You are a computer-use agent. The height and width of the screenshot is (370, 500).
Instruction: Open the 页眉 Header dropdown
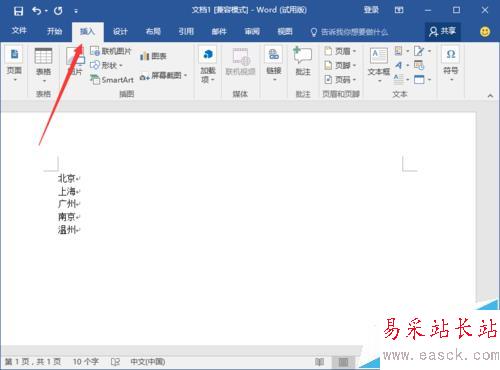click(340, 51)
